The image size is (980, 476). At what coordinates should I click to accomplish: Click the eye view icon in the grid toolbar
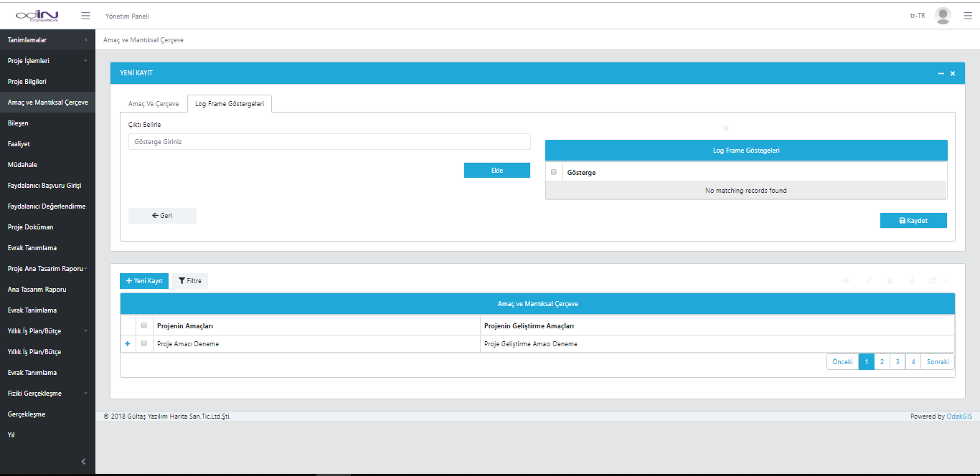click(x=846, y=281)
